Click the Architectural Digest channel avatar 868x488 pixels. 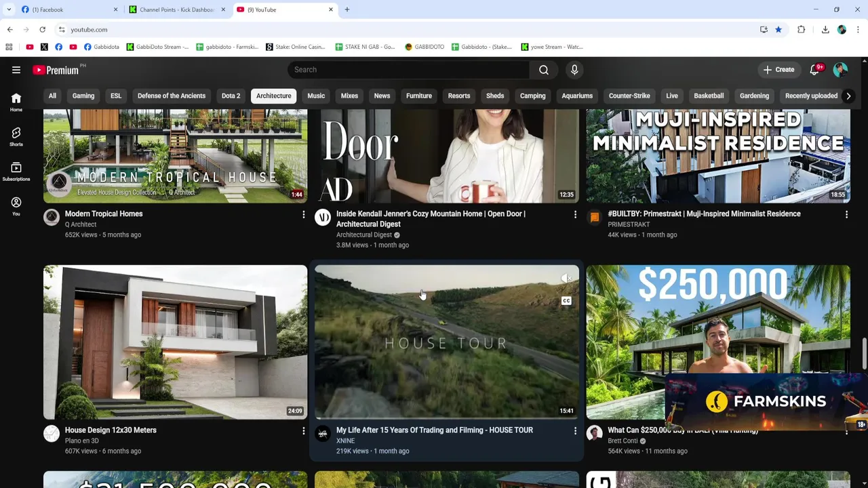coord(323,217)
